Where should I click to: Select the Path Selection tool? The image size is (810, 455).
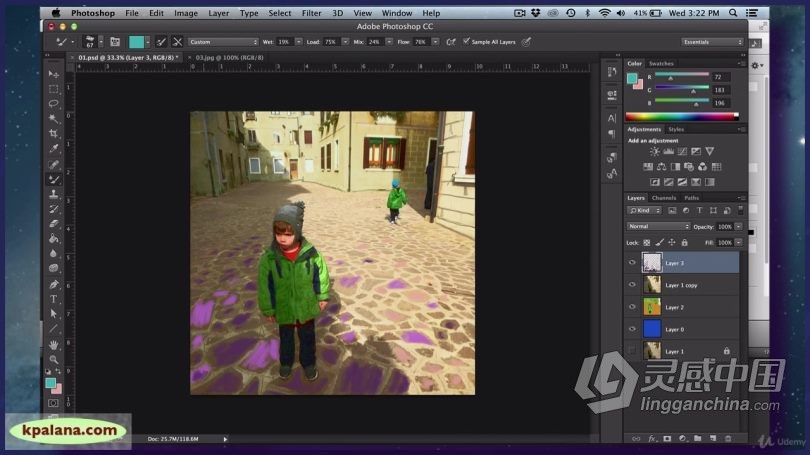point(53,313)
